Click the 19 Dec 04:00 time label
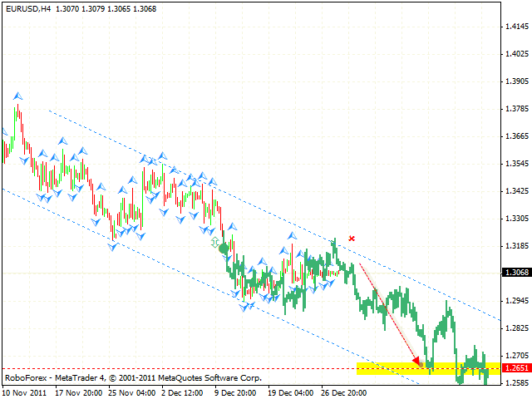The image size is (532, 399). click(290, 391)
